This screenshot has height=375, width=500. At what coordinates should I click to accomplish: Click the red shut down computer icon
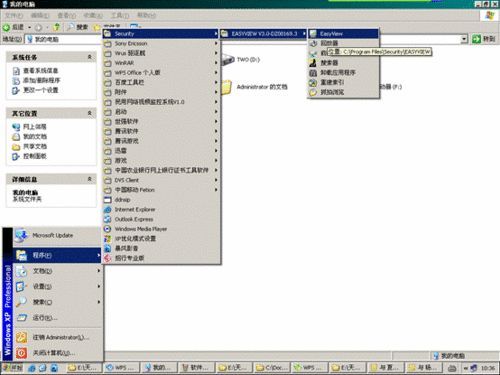[x=21, y=353]
